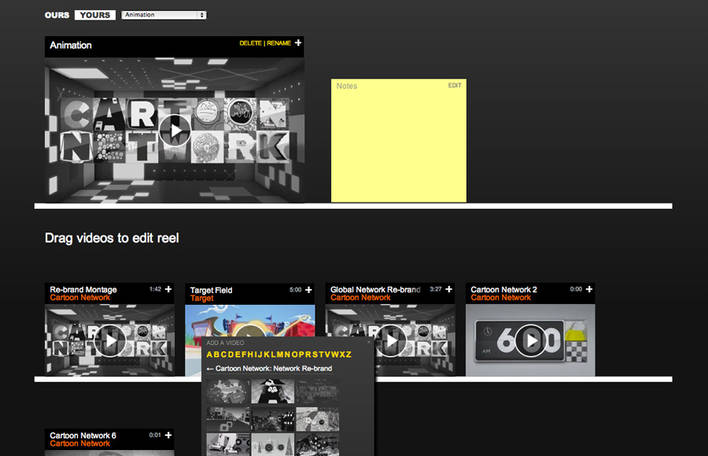Viewport: 708px width, 456px height.
Task: Select bottom-row center thumbnail with cones
Action: 273,445
